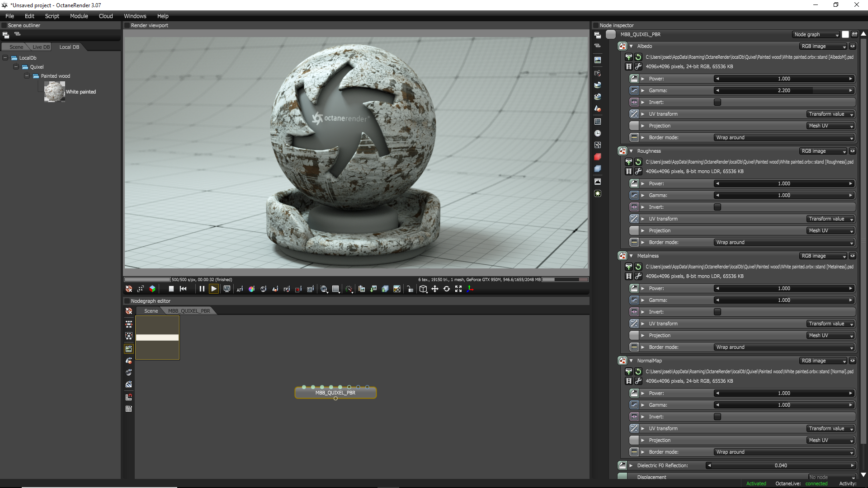Click the rotate gizmo icon
The height and width of the screenshot is (488, 868).
point(447,289)
